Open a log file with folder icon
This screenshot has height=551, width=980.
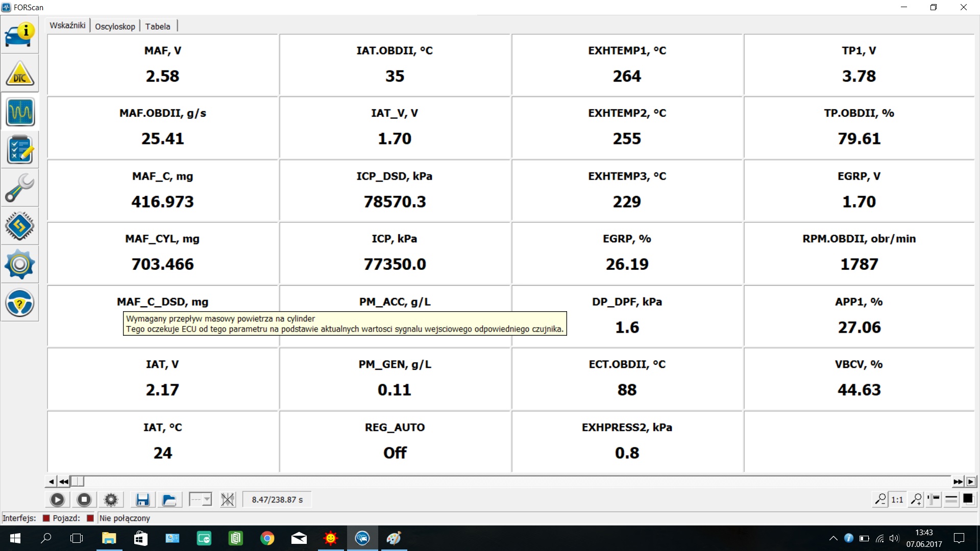[169, 499]
